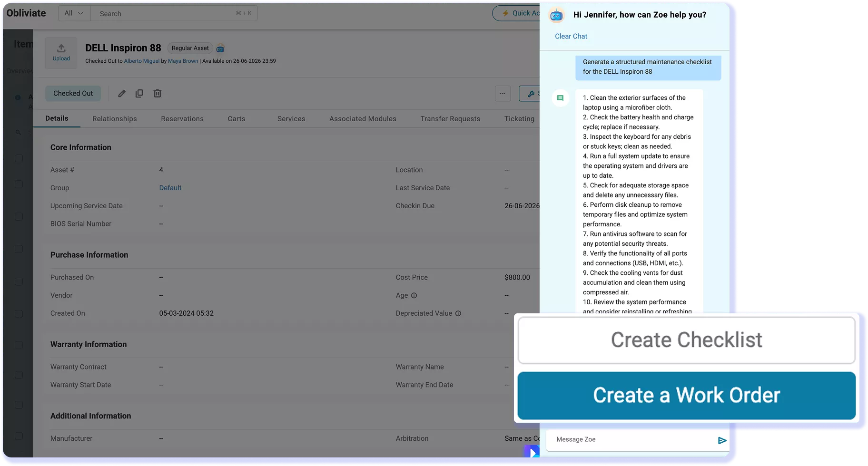This screenshot has width=868, height=466.
Task: Send message with the paper plane icon
Action: click(722, 440)
